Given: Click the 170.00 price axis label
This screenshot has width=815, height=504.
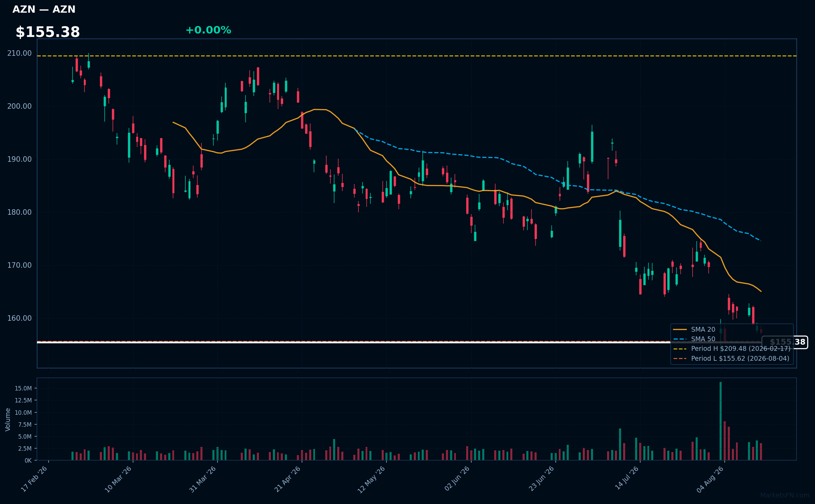Looking at the screenshot, I should tap(19, 265).
